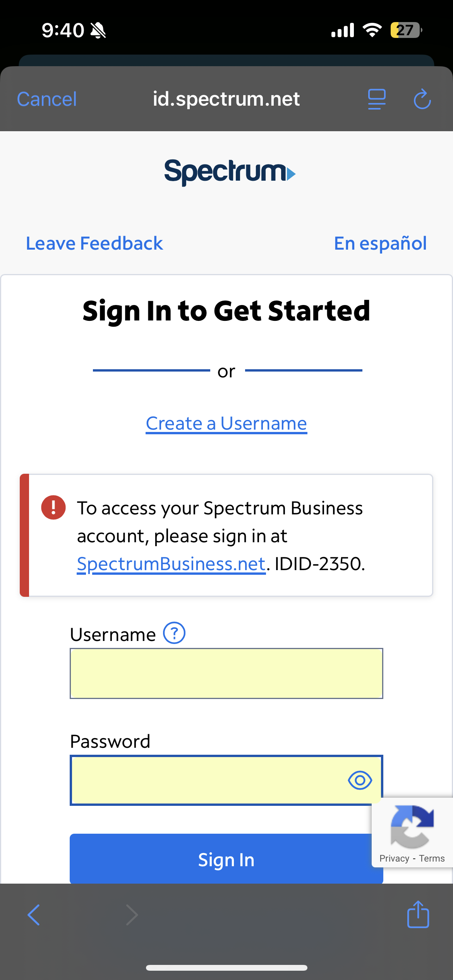Open the Leave Feedback link
This screenshot has height=980, width=453.
(x=94, y=243)
